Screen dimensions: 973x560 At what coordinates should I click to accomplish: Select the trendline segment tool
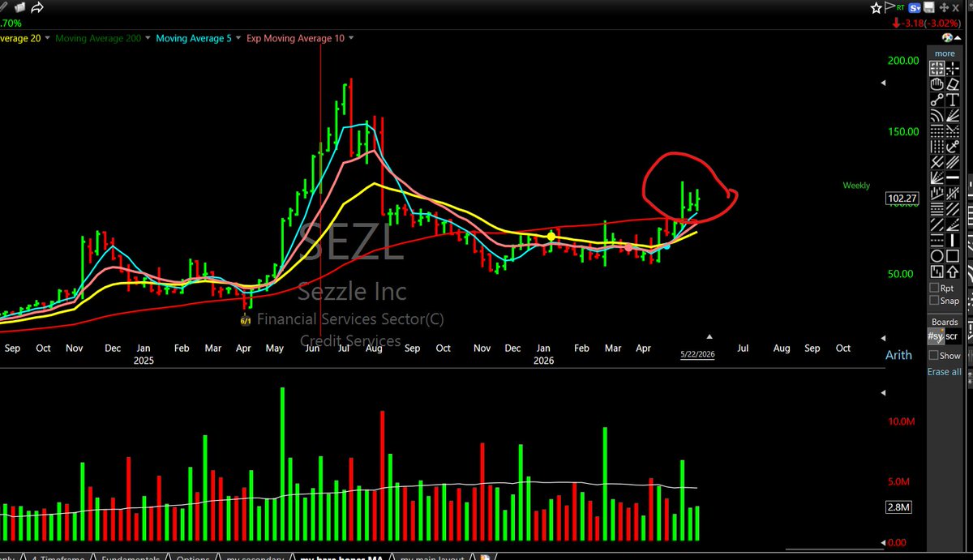coord(937,100)
